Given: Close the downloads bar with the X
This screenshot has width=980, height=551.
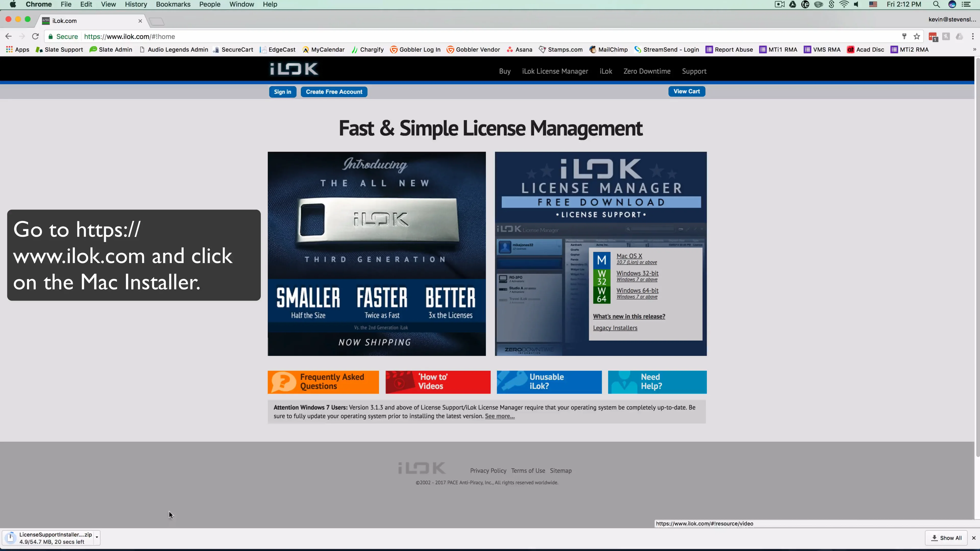Looking at the screenshot, I should [x=974, y=538].
